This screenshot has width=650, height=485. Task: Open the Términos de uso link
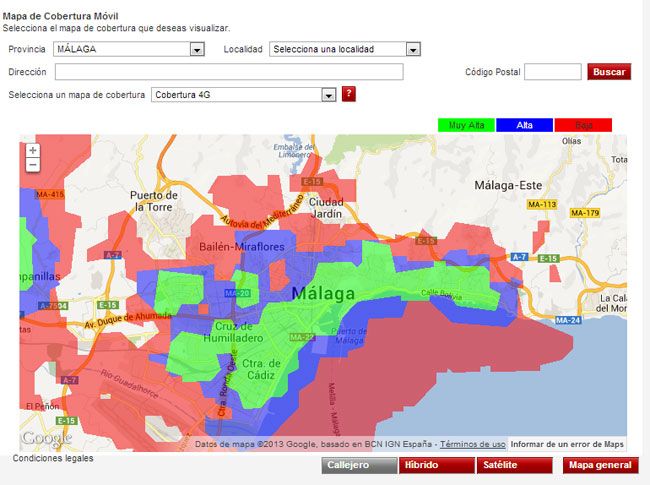[x=473, y=444]
